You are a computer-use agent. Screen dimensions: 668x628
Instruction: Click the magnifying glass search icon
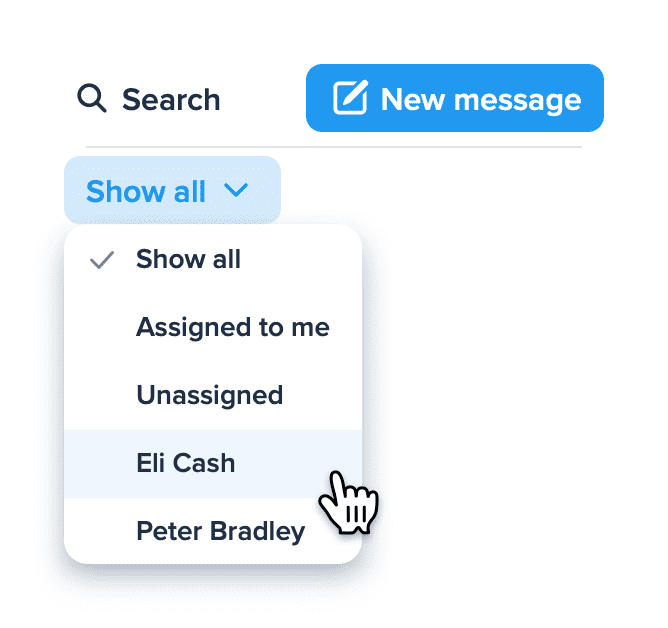[x=92, y=98]
